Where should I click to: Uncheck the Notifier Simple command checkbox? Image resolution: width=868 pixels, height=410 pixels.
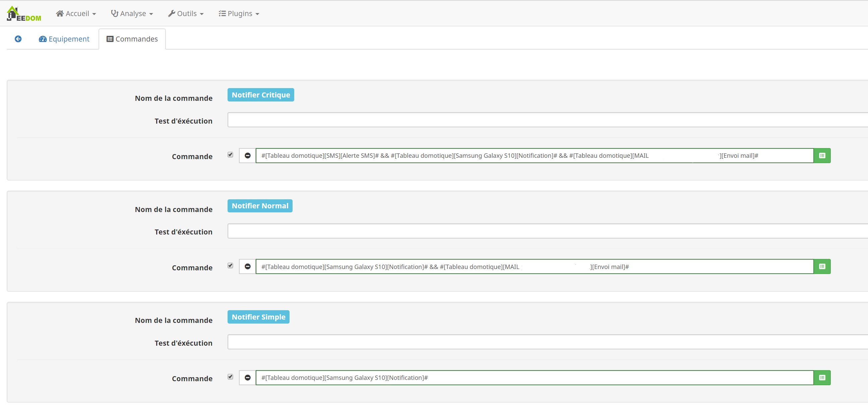click(x=231, y=377)
